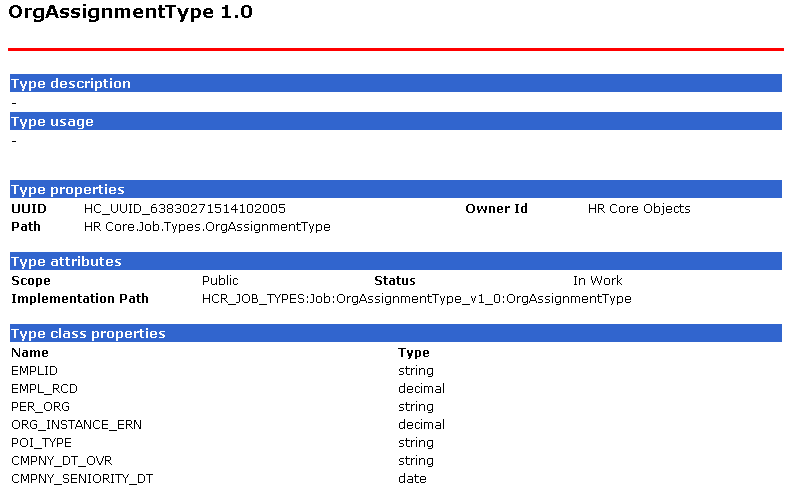Click the Type class properties section header
The image size is (788, 488).
(x=396, y=333)
